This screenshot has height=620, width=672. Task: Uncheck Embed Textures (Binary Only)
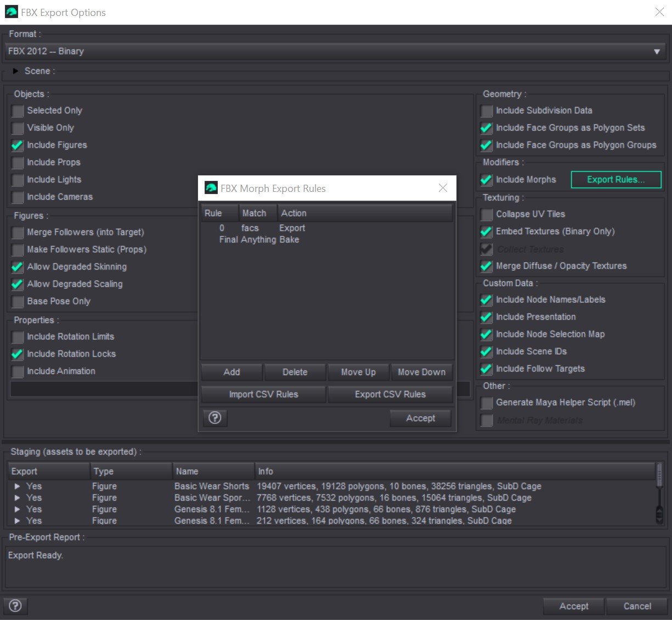pyautogui.click(x=487, y=231)
